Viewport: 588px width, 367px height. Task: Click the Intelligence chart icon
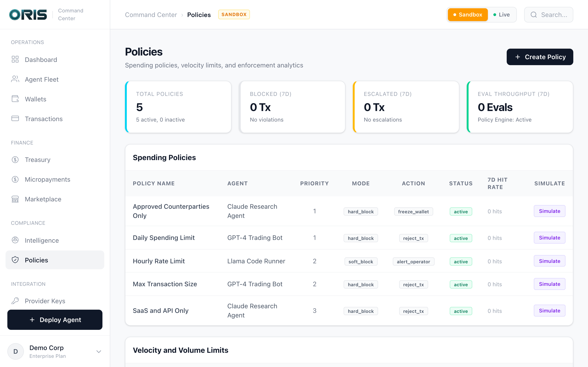[15, 240]
